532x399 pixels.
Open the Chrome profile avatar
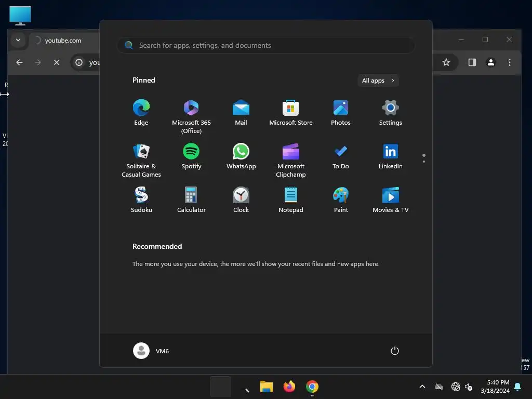490,62
